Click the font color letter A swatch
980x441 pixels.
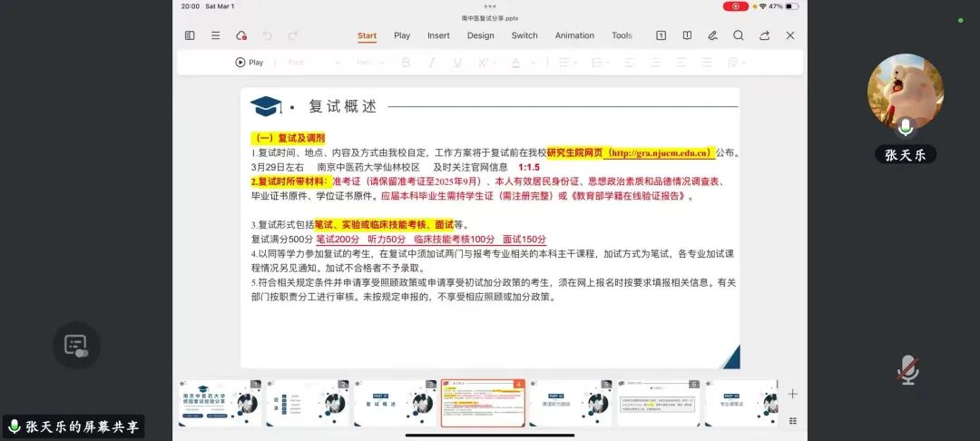point(514,63)
